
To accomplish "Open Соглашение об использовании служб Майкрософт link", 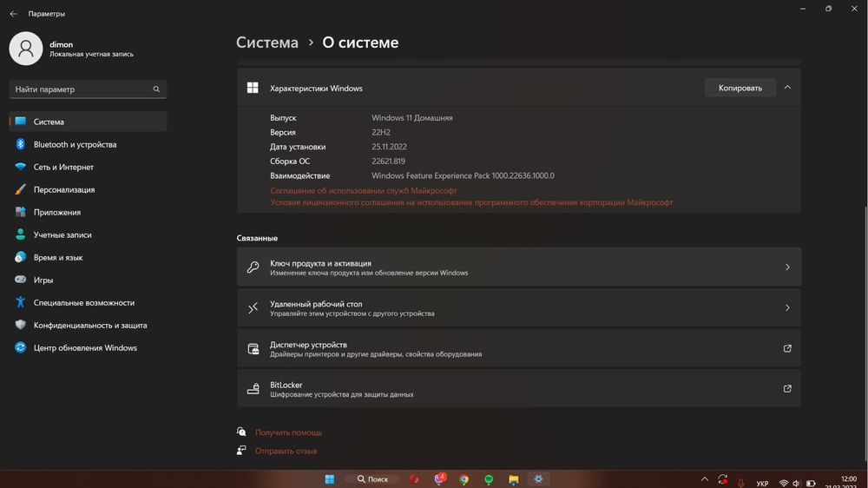I will click(x=363, y=190).
